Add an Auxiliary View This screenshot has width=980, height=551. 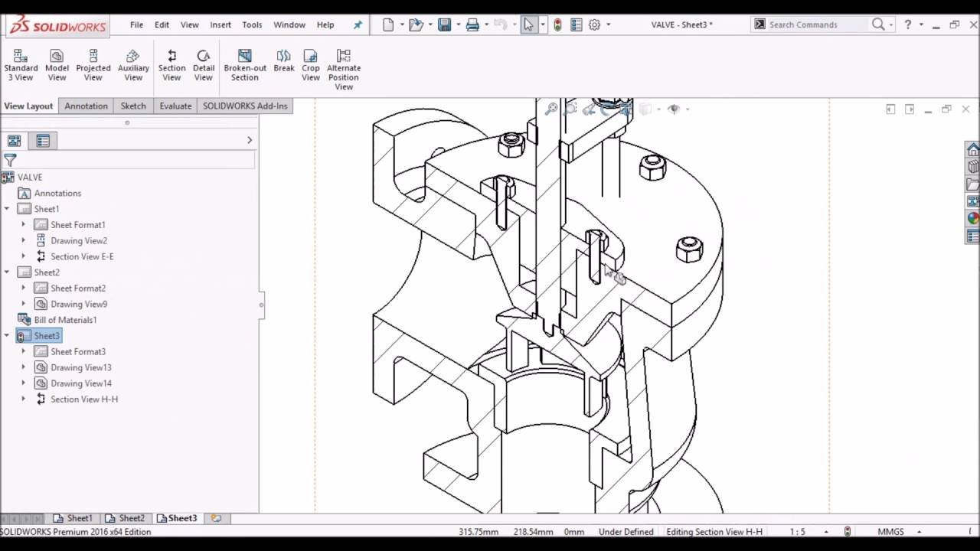(133, 65)
